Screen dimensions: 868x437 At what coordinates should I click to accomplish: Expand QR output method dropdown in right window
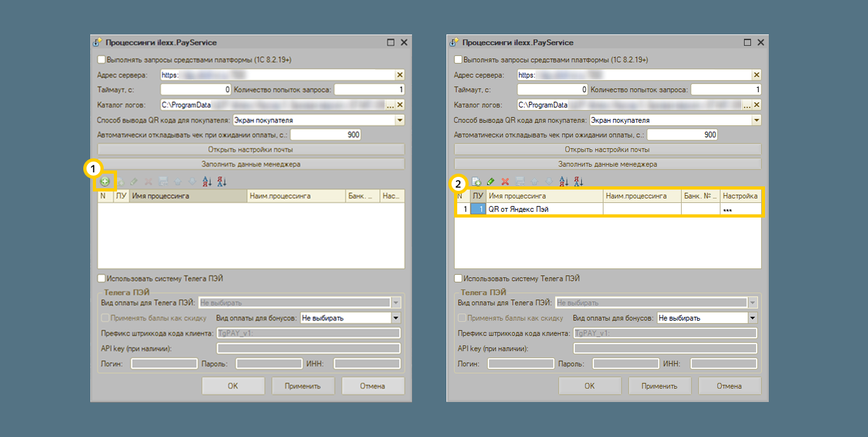(756, 120)
